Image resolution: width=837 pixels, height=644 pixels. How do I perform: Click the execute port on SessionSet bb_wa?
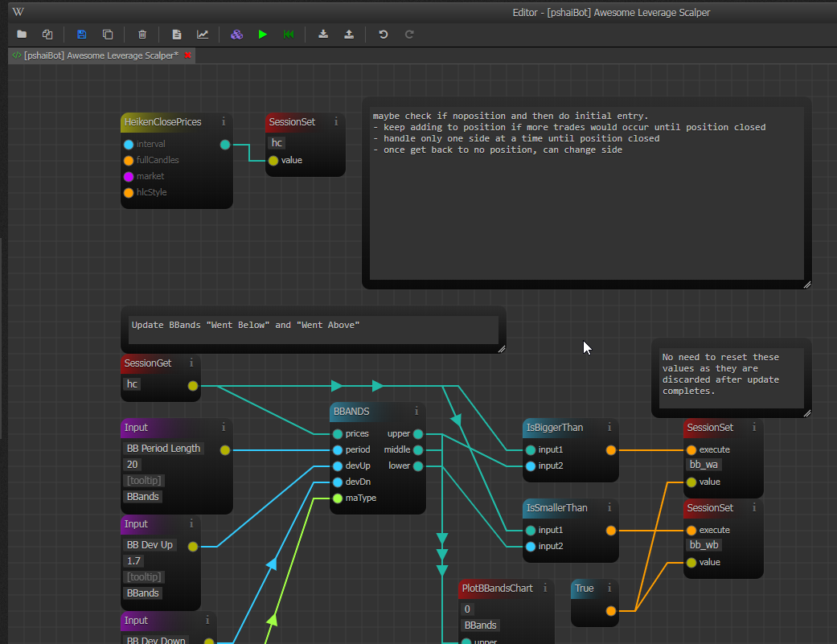[691, 449]
